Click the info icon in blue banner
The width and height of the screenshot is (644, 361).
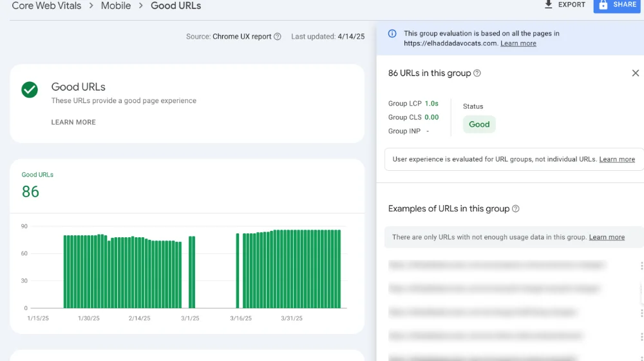click(392, 34)
